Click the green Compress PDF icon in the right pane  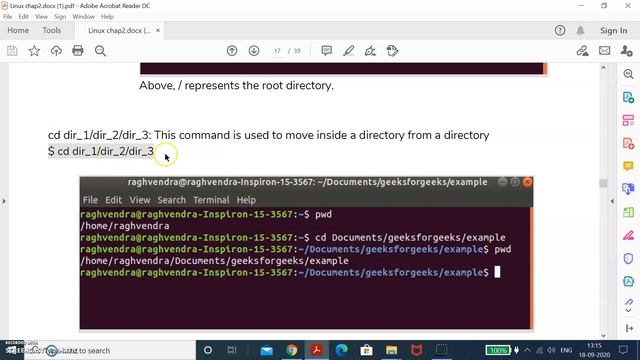[628, 212]
